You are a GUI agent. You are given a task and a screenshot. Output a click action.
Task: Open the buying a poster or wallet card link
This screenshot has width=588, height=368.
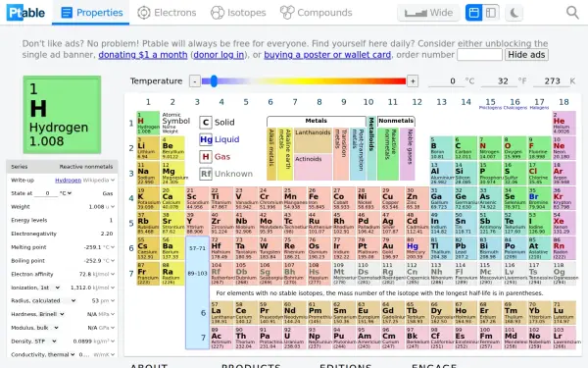(327, 55)
